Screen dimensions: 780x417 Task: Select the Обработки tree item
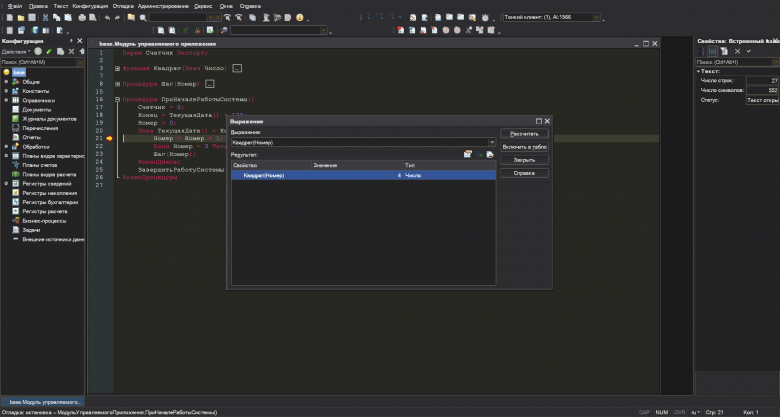pyautogui.click(x=36, y=147)
